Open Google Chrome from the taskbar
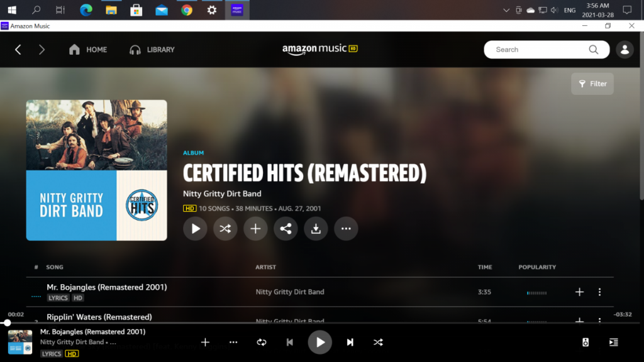Image resolution: width=644 pixels, height=362 pixels. [x=186, y=10]
